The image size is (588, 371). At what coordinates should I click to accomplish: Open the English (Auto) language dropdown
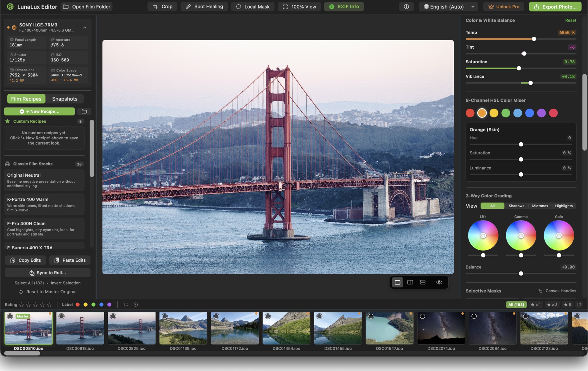click(449, 7)
